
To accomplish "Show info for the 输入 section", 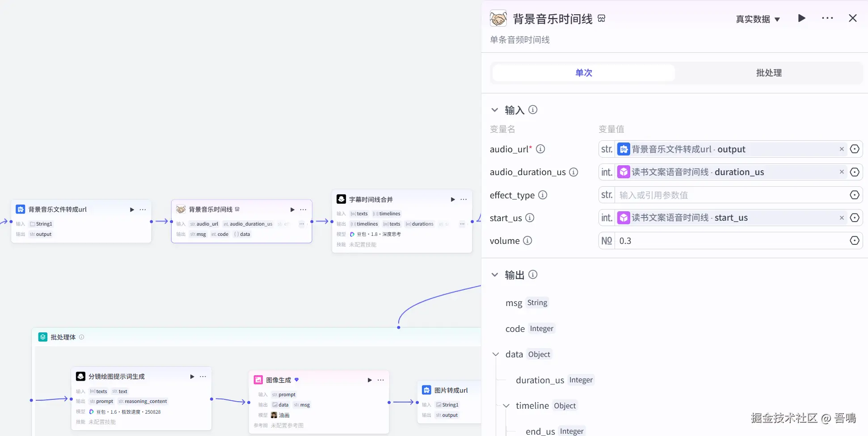I will point(533,110).
